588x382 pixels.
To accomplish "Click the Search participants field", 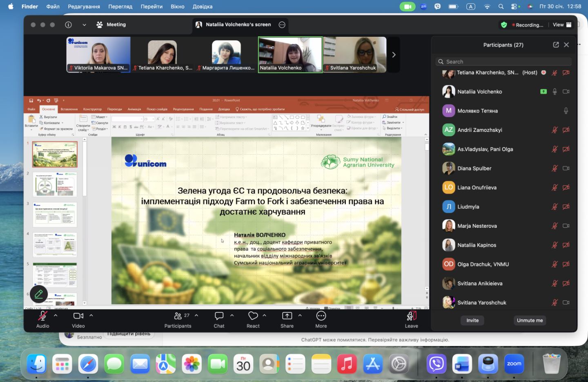I will (x=503, y=62).
